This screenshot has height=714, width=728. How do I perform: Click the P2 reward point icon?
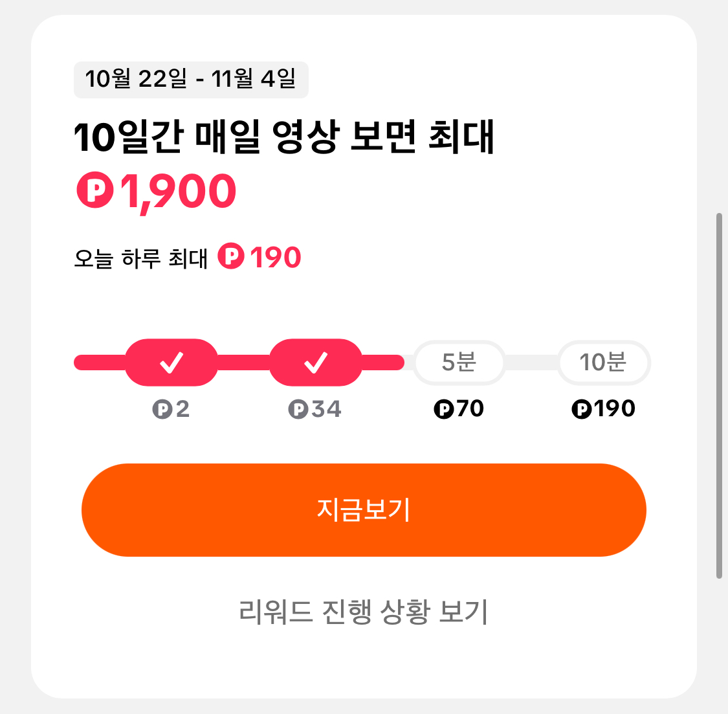pos(161,408)
